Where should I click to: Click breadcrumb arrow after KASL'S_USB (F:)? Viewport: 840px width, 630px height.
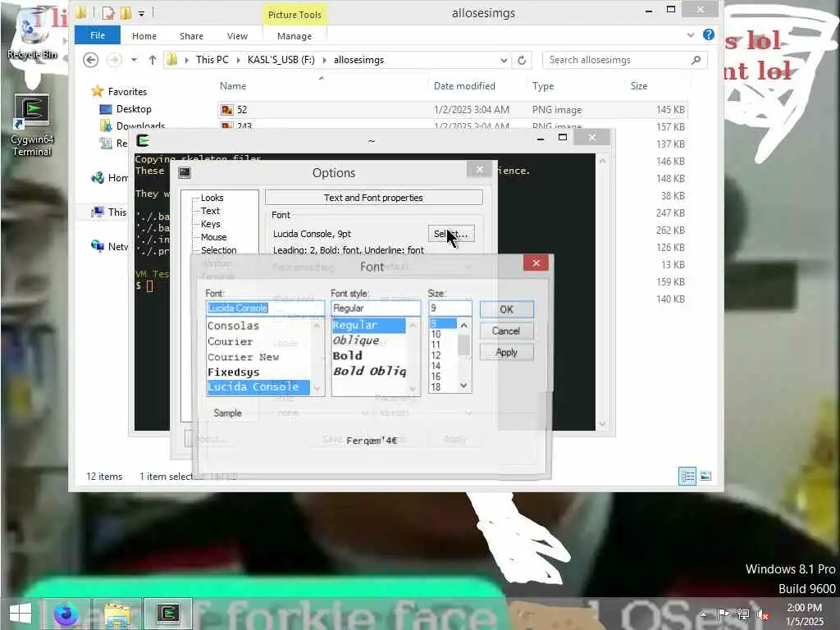click(324, 60)
